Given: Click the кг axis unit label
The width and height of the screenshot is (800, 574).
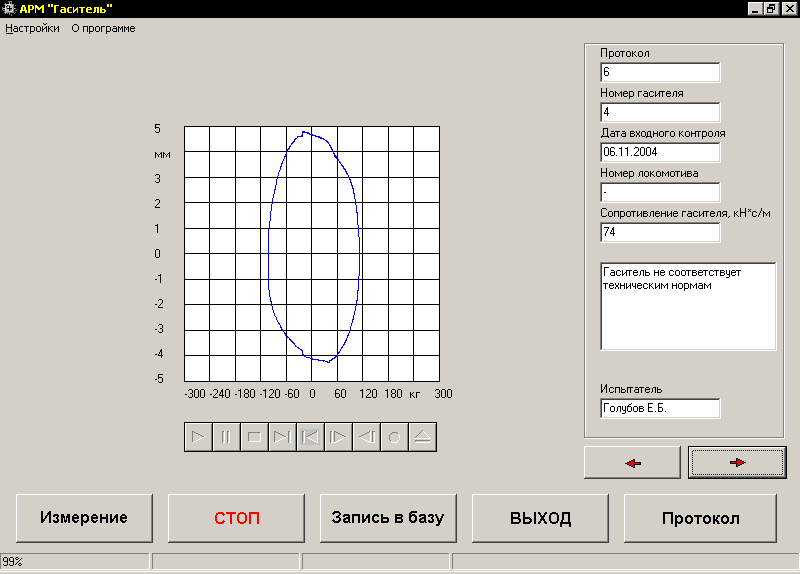Looking at the screenshot, I should coord(414,394).
